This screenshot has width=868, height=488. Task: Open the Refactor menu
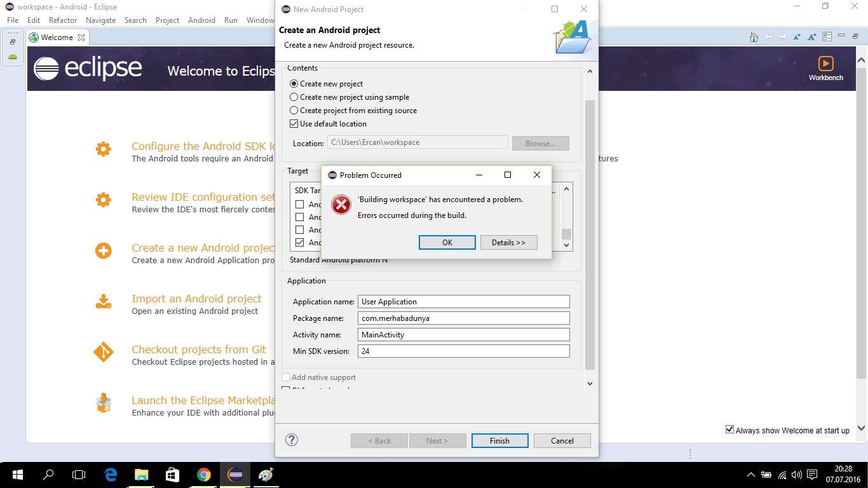tap(63, 20)
